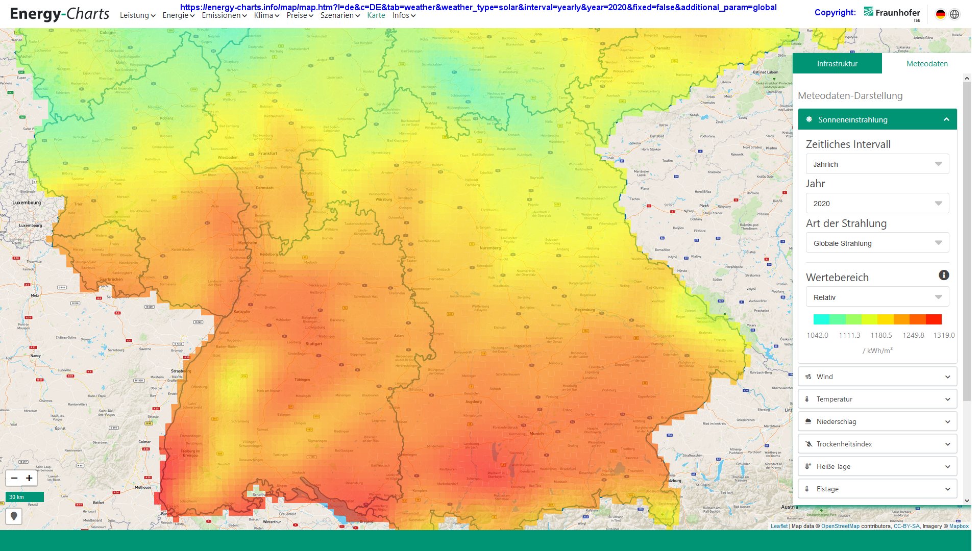Switch to the Meteodaten tab
Screen dimensions: 980x551
tap(927, 63)
